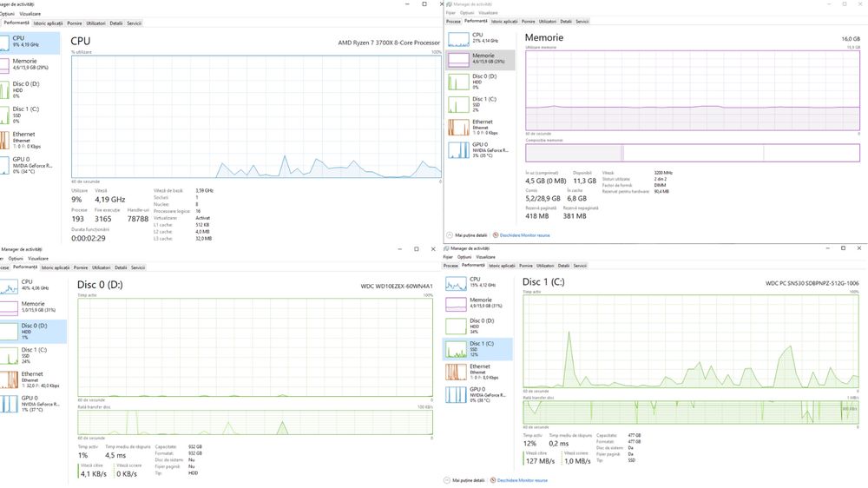Open Deschidere Monitor resurse link in Memorie window
868x488 pixels.
[x=522, y=235]
